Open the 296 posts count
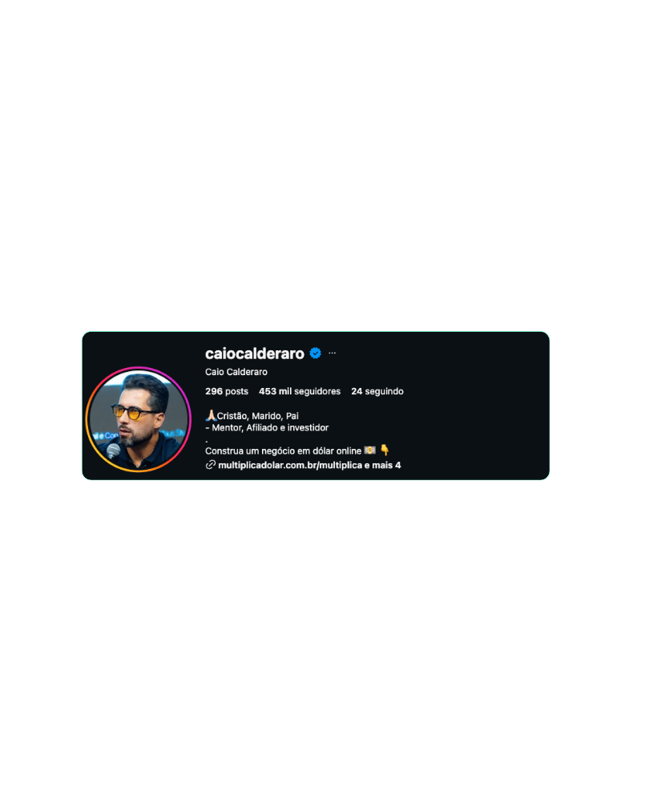This screenshot has width=649, height=812. tap(227, 391)
